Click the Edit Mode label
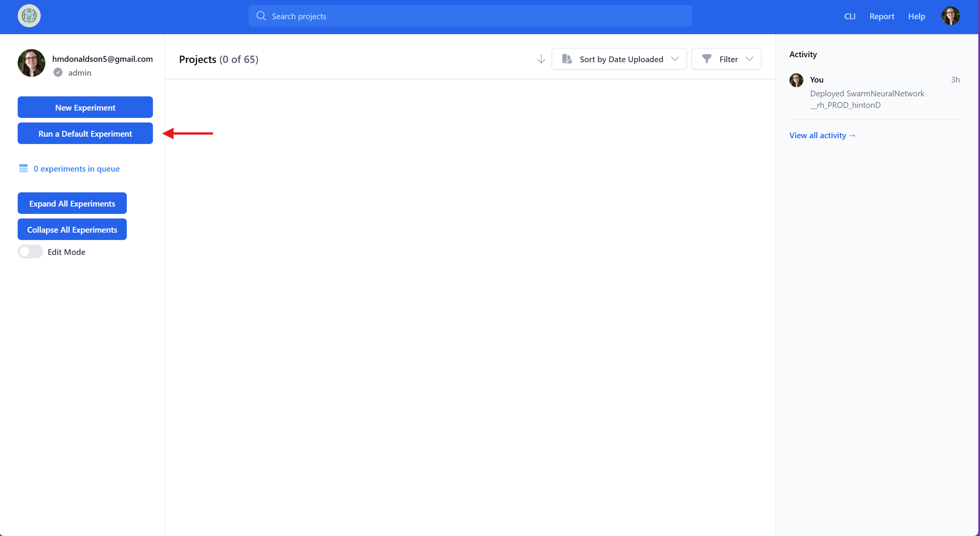The width and height of the screenshot is (980, 536). pos(66,252)
